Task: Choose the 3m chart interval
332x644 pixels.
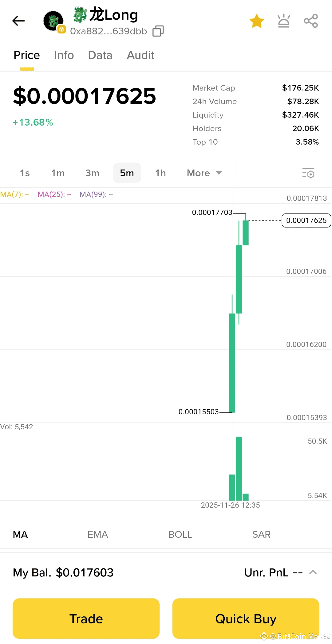Action: click(92, 173)
